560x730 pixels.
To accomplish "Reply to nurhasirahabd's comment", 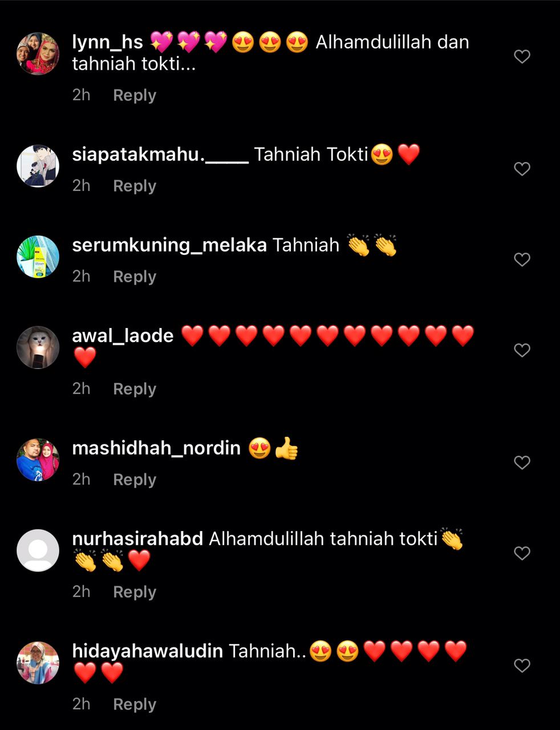I will [x=135, y=592].
